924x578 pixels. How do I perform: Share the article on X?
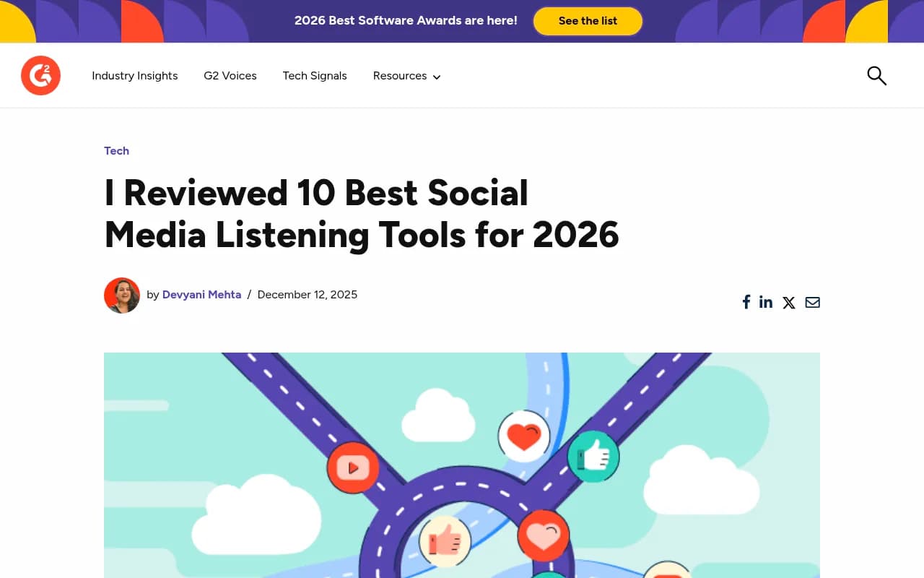pos(788,302)
